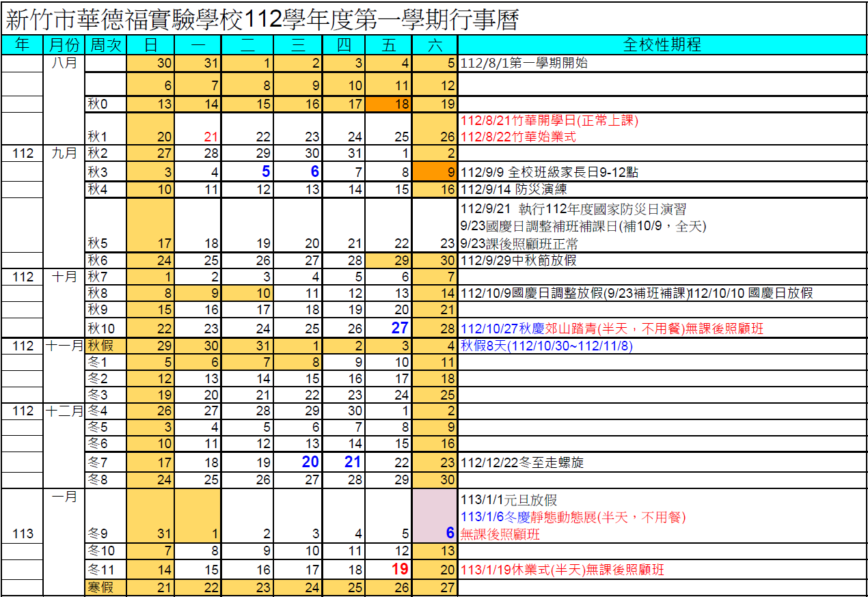Select the 112/10/9國慶日調整放假 event
This screenshot has width=868, height=597.
click(575, 293)
